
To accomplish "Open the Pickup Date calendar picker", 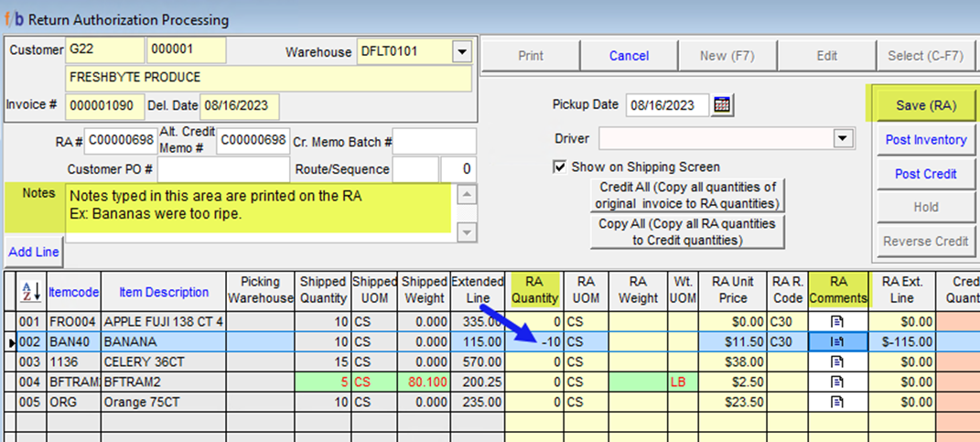I will (x=723, y=104).
